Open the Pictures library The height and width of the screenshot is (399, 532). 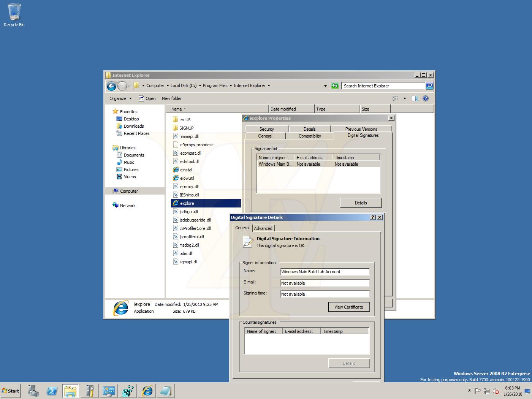pos(127,169)
